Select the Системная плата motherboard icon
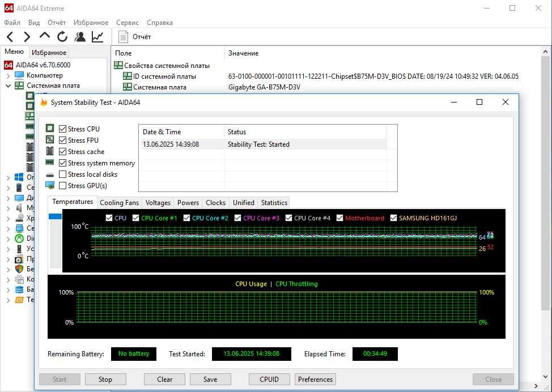The width and height of the screenshot is (552, 392). (x=19, y=86)
